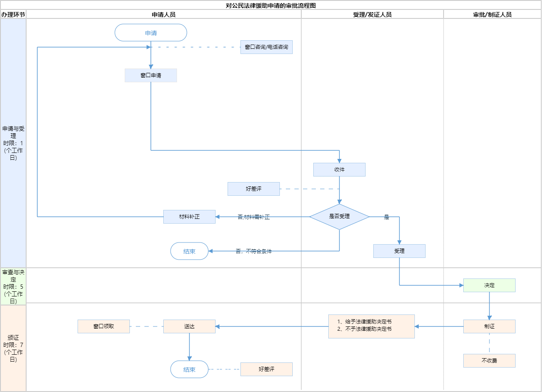The width and height of the screenshot is (549, 392).
Task: Select the 颁证 stage label cell
Action: coord(13,348)
